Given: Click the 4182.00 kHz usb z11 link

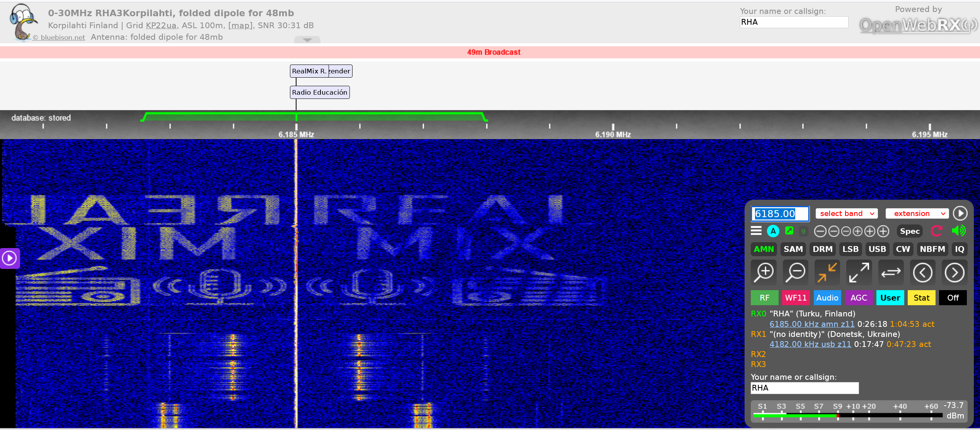Looking at the screenshot, I should [810, 344].
